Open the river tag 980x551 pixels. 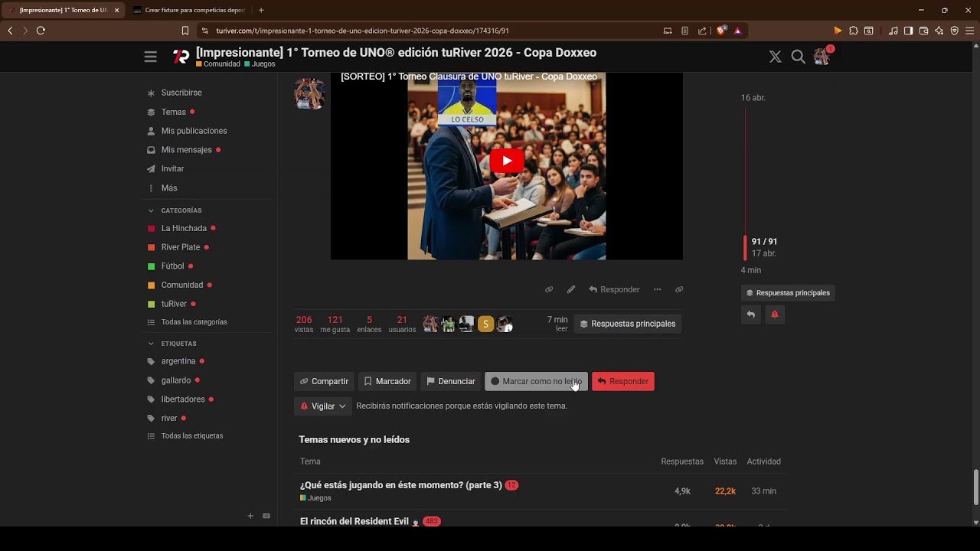[x=168, y=419]
